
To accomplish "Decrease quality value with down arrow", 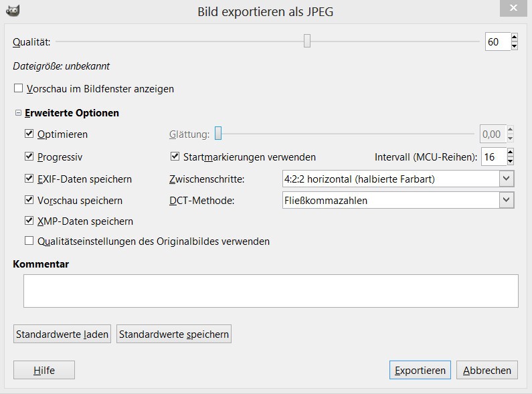I will (514, 46).
